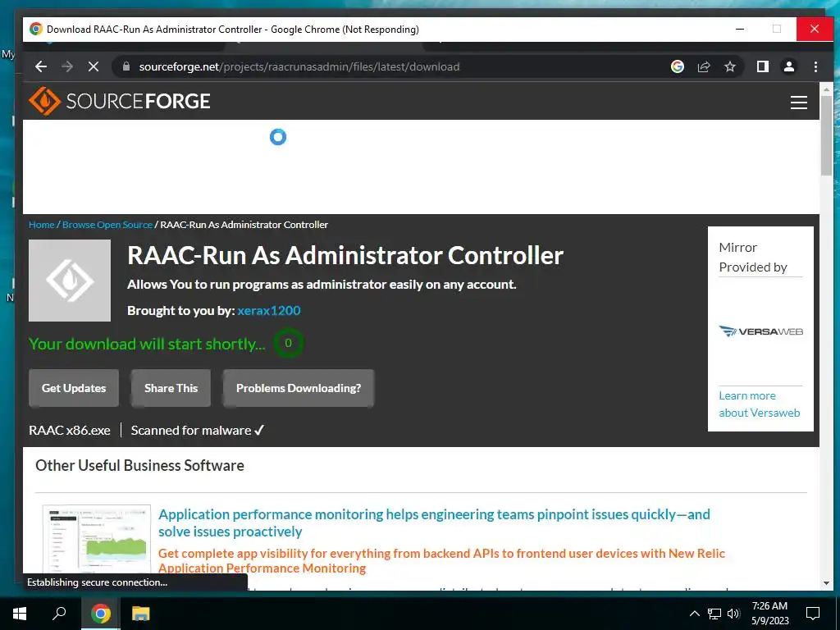Open the SourceForge hamburger menu
The width and height of the screenshot is (840, 630).
coord(799,103)
